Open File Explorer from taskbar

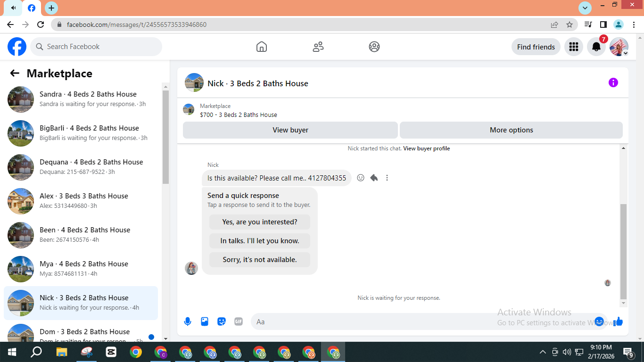[x=62, y=352]
